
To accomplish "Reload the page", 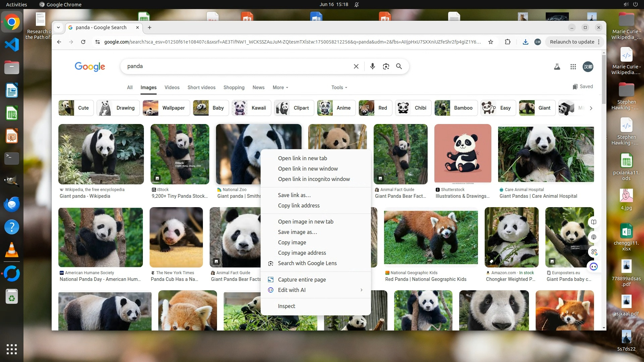I will tap(83, 42).
